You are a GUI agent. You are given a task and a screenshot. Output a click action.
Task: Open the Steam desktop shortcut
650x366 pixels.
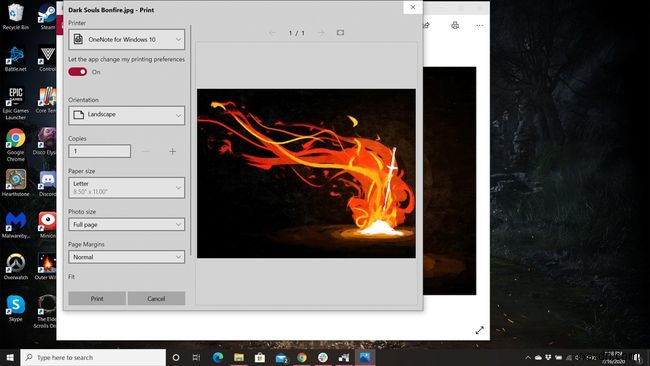point(47,17)
